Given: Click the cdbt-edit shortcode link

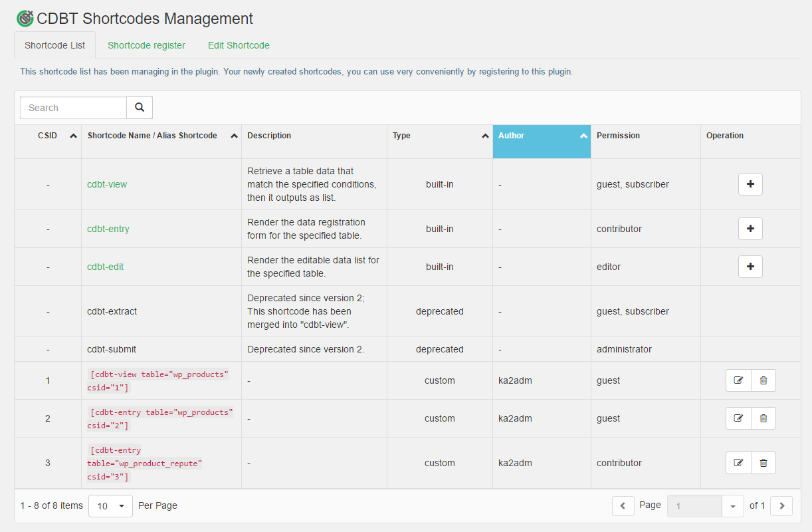Looking at the screenshot, I should tap(105, 267).
